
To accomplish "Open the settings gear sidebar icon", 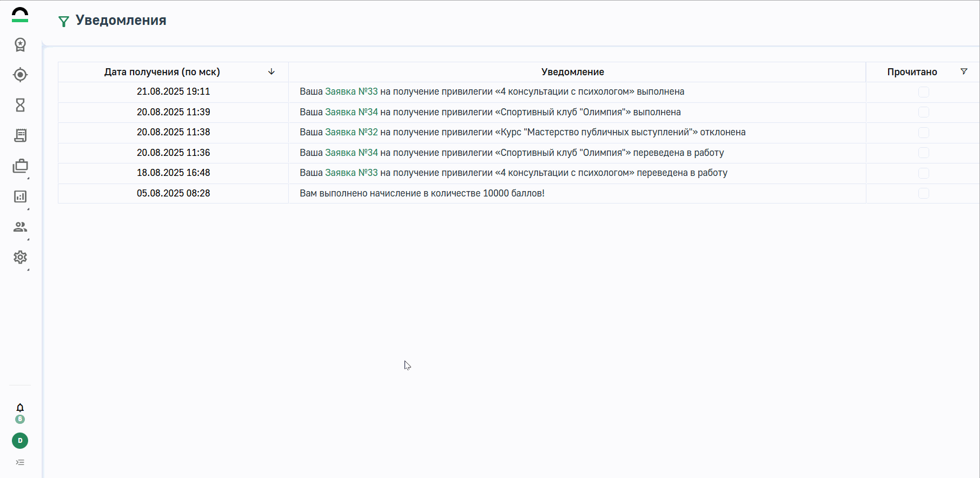I will 20,257.
